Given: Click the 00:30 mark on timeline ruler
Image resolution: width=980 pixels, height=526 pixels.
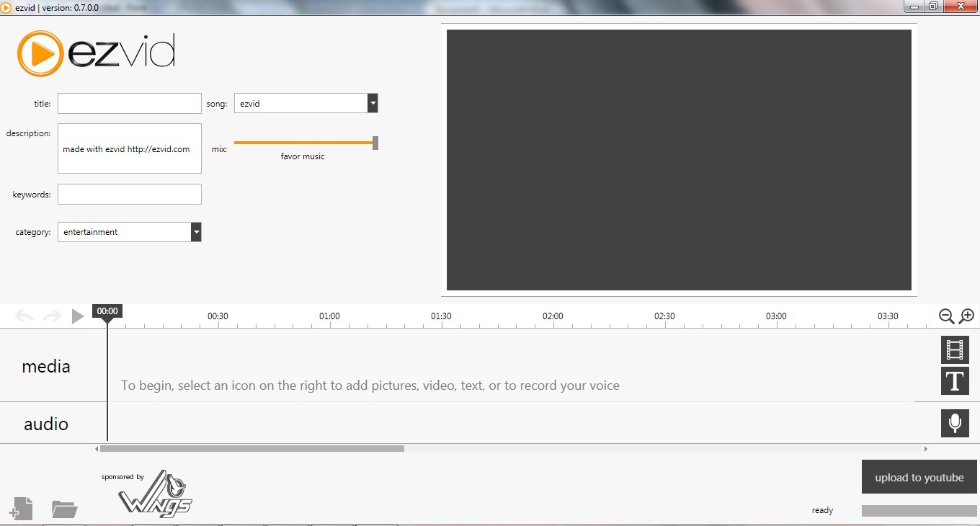Looking at the screenshot, I should (218, 316).
